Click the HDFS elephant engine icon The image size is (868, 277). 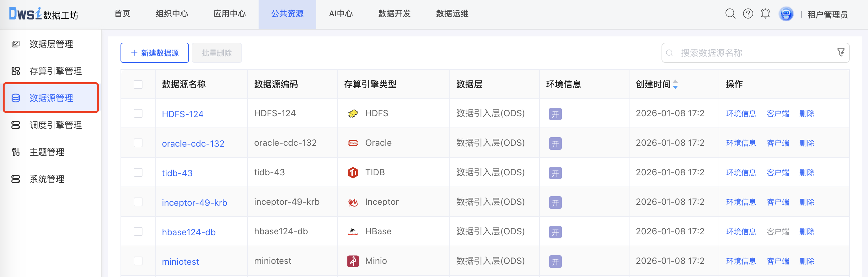353,114
